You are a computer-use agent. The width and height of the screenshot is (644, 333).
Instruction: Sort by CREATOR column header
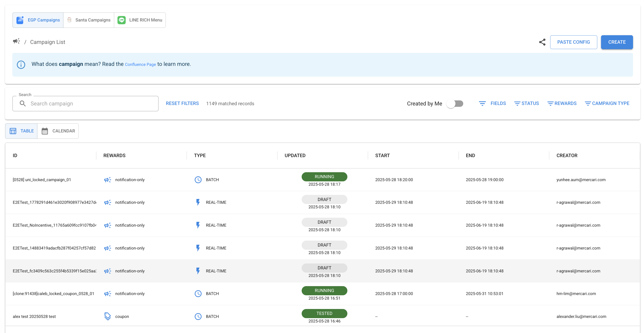(567, 155)
